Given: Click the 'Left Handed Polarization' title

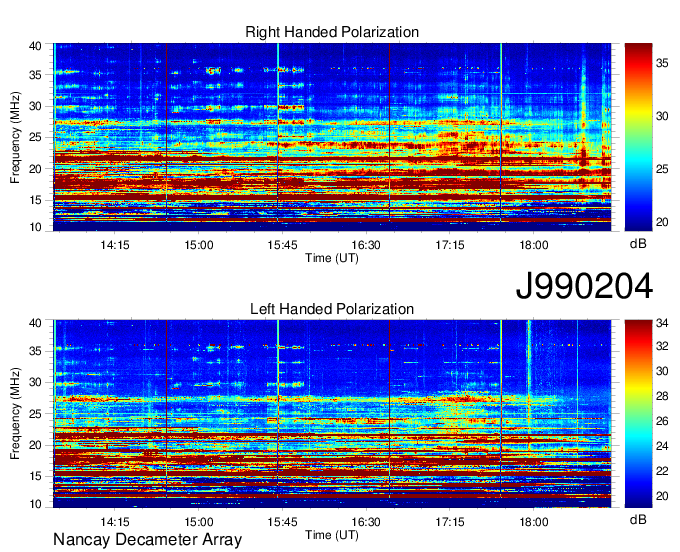Looking at the screenshot, I should (x=332, y=309).
